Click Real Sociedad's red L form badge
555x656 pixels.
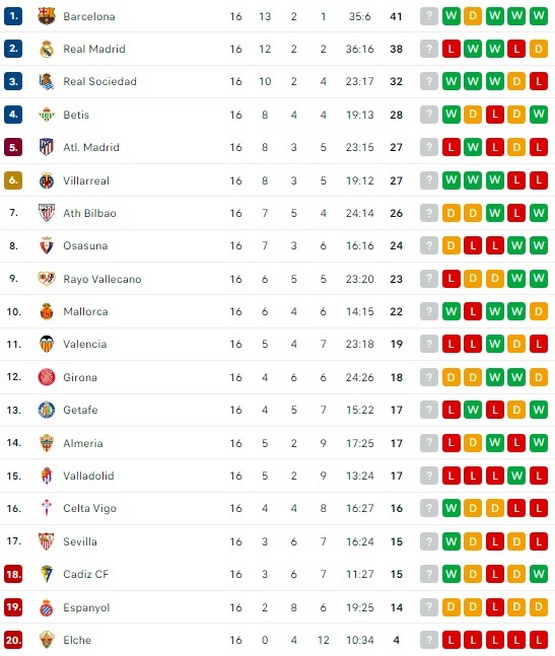[539, 82]
